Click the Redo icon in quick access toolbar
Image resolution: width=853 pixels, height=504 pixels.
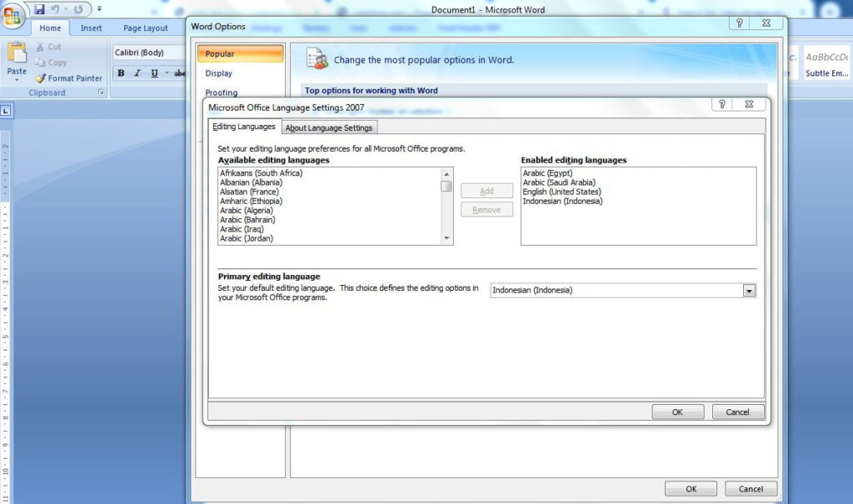(x=79, y=9)
